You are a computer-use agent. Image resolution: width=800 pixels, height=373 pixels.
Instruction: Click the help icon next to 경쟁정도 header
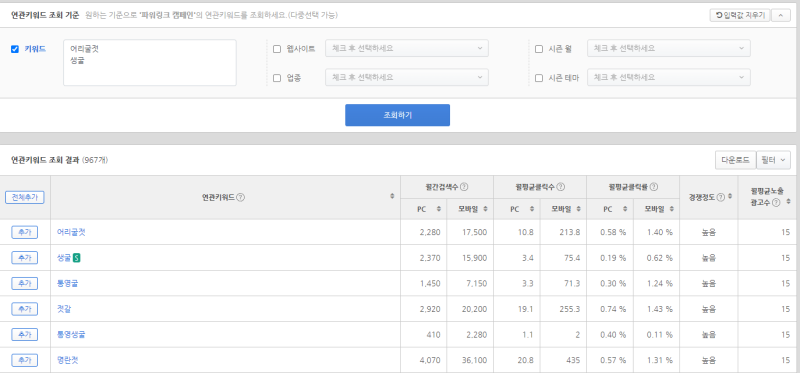click(720, 197)
